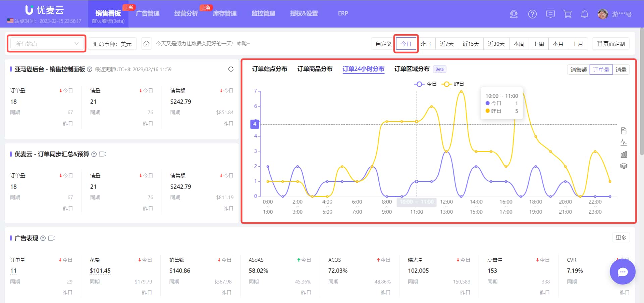This screenshot has width=644, height=303.
Task: Refresh the Amazon sales dashboard panel
Action: 231,69
